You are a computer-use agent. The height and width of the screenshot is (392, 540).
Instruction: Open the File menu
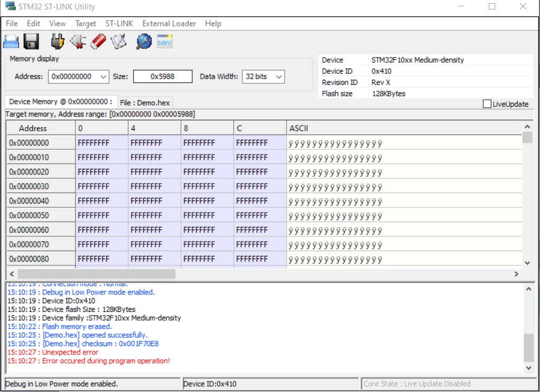tap(12, 23)
